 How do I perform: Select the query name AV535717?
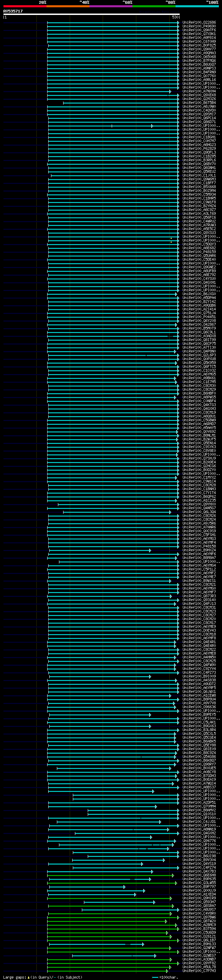tap(13, 11)
